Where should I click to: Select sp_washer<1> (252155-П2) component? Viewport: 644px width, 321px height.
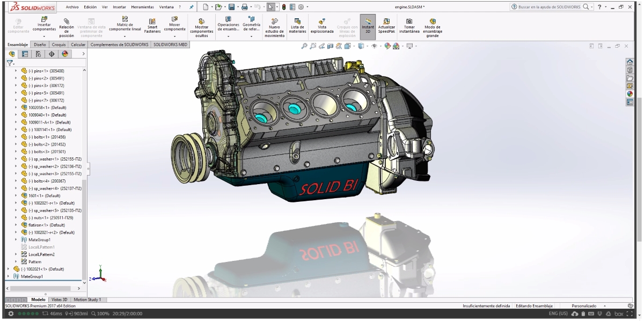51,159
